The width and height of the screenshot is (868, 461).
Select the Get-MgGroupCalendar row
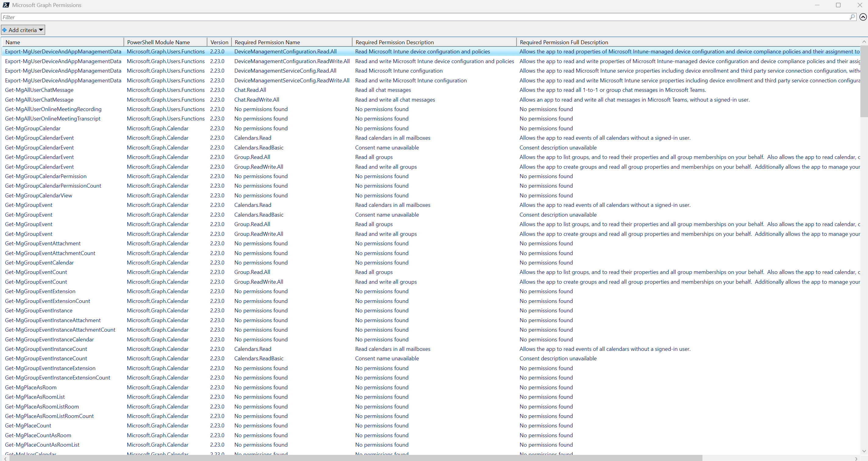click(x=33, y=128)
